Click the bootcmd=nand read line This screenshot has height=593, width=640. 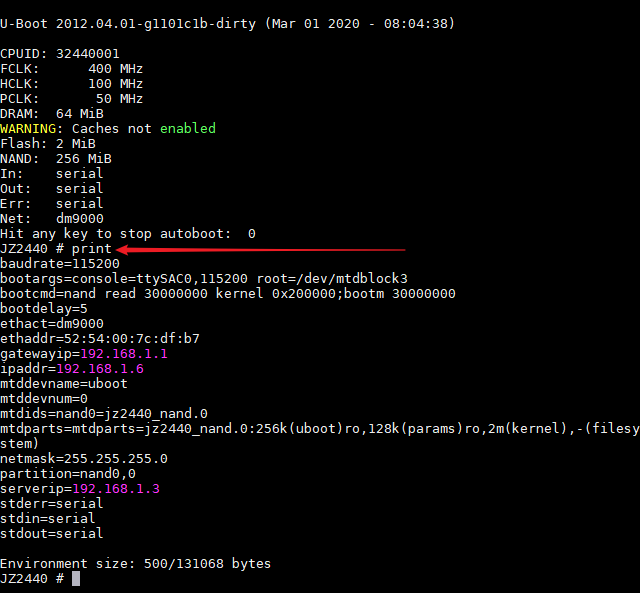coord(228,294)
